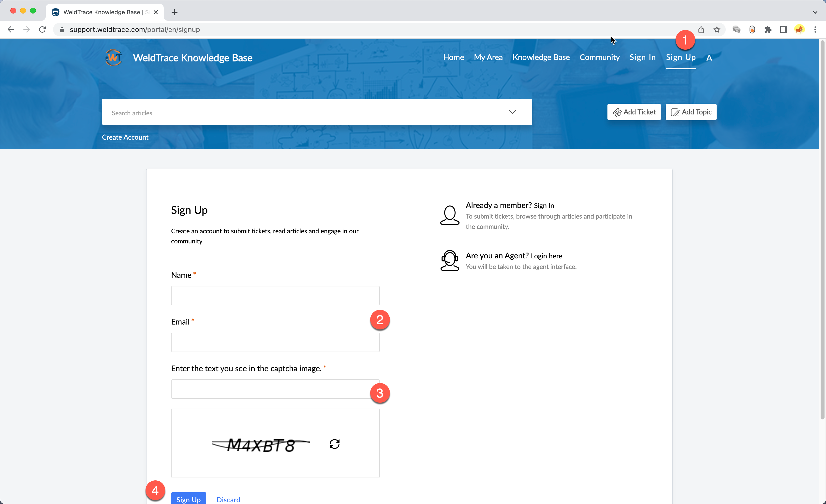
Task: Reload the page with the refresh icon
Action: point(42,30)
